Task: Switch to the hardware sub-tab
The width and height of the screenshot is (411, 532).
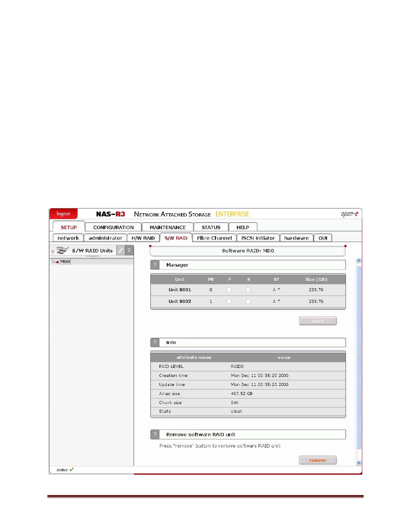Action: point(296,238)
